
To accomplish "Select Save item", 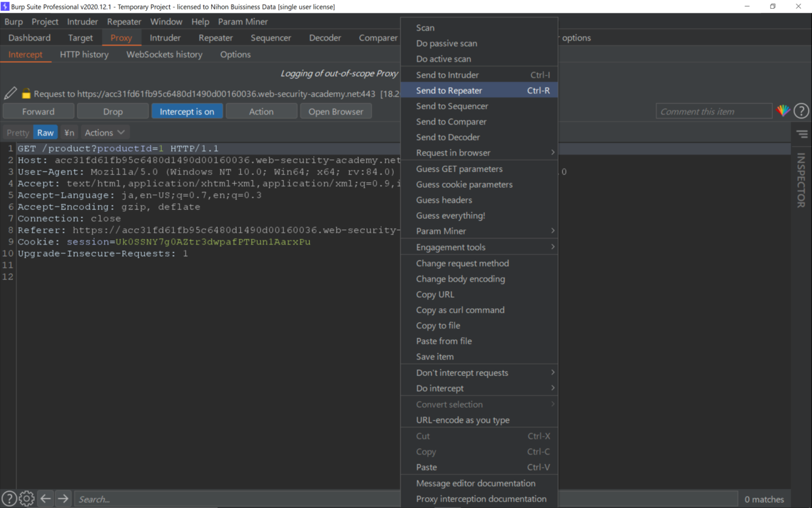I will [x=479, y=356].
